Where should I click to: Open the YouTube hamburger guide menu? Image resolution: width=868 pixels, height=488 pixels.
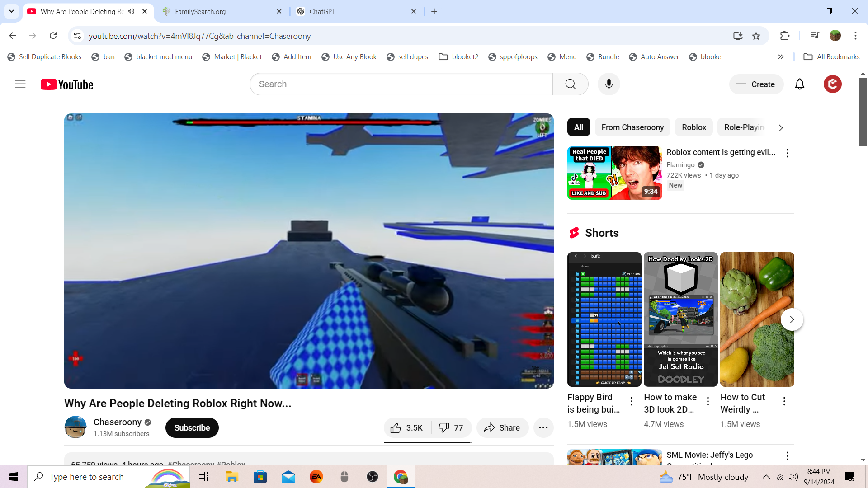point(20,84)
